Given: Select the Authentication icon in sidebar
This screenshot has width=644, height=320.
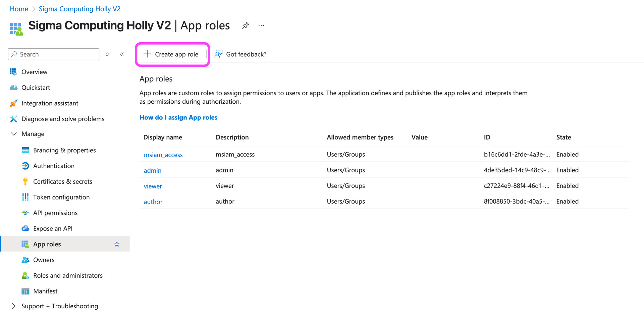Looking at the screenshot, I should [25, 166].
